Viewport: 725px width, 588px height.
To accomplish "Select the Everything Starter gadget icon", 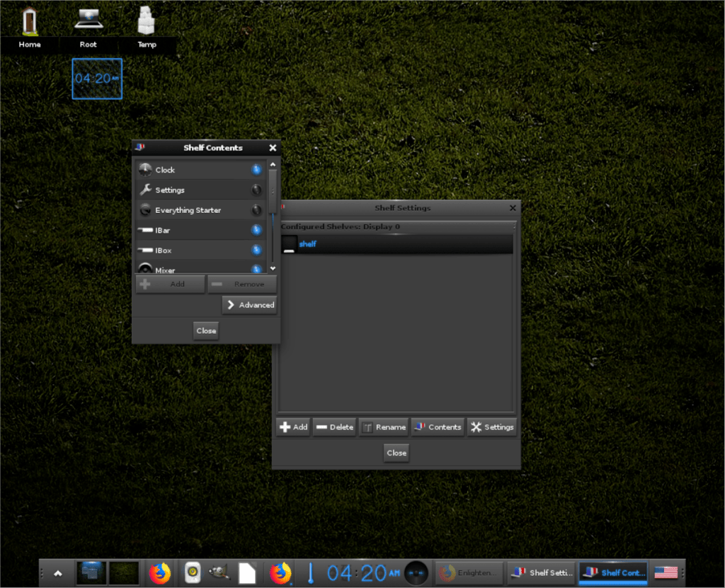I will point(147,210).
